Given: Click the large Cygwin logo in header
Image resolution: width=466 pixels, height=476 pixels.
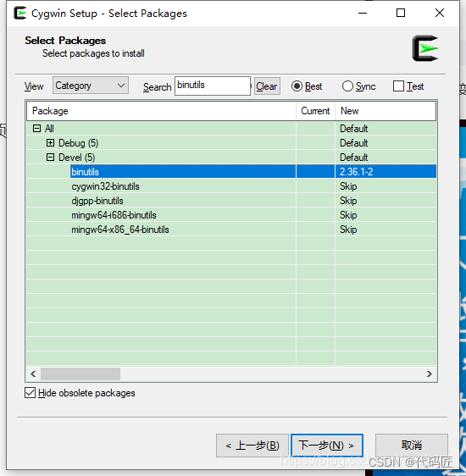Looking at the screenshot, I should pyautogui.click(x=425, y=48).
